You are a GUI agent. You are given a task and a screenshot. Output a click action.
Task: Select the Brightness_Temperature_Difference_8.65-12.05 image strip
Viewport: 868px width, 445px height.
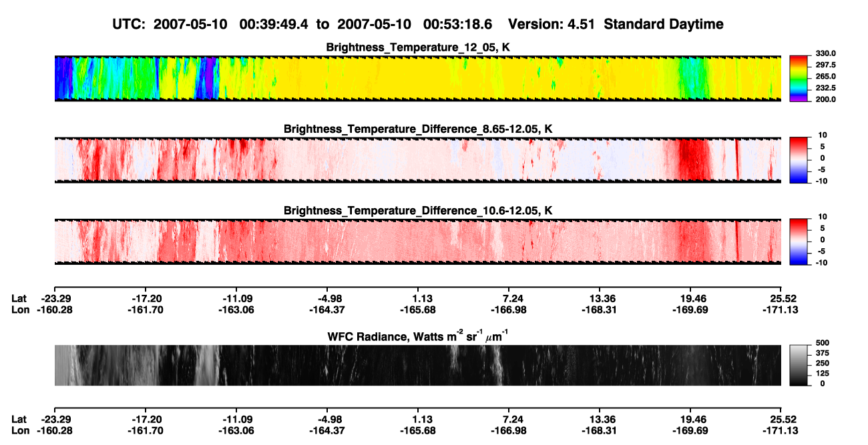point(418,159)
